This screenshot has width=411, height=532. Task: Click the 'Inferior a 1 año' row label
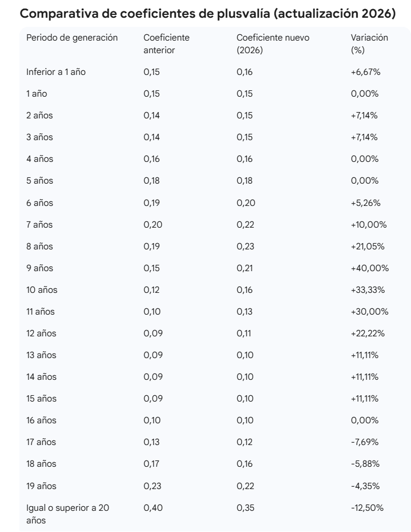coord(56,72)
